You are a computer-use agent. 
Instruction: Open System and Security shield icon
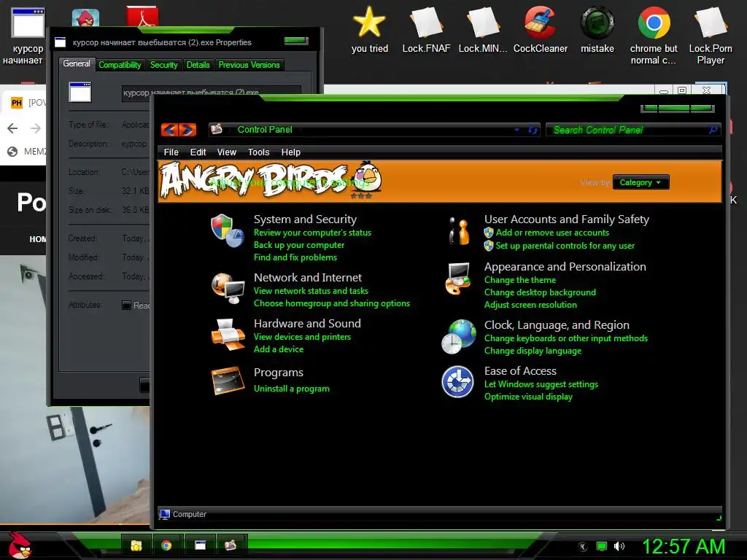[228, 231]
